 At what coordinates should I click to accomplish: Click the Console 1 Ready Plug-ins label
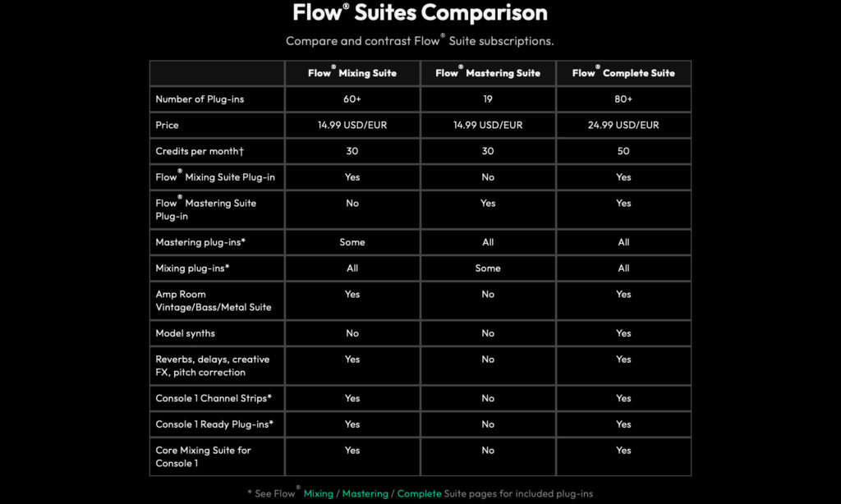[214, 424]
